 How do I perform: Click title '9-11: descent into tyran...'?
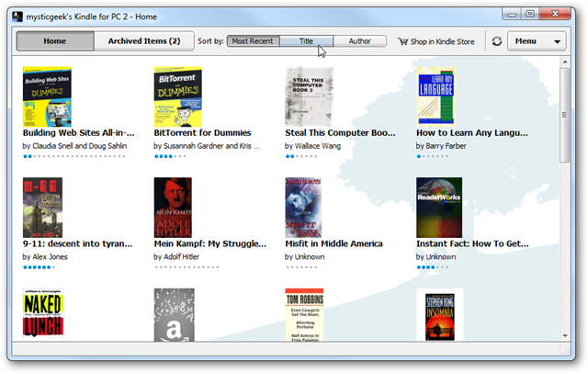(x=77, y=243)
